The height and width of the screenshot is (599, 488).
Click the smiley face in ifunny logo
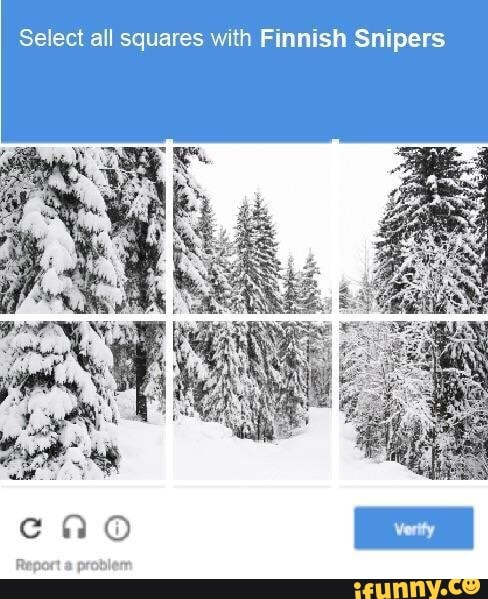tap(471, 586)
